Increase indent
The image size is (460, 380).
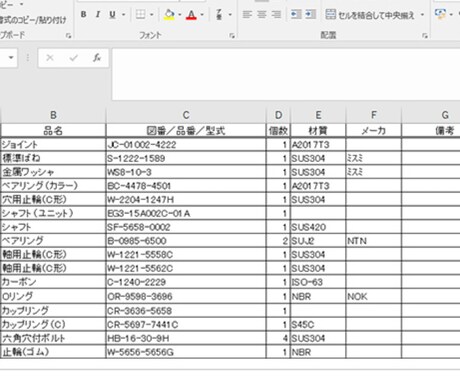310,14
